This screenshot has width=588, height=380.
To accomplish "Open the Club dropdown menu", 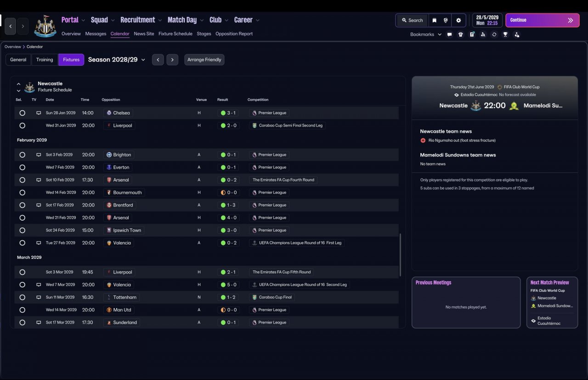I will pyautogui.click(x=219, y=20).
